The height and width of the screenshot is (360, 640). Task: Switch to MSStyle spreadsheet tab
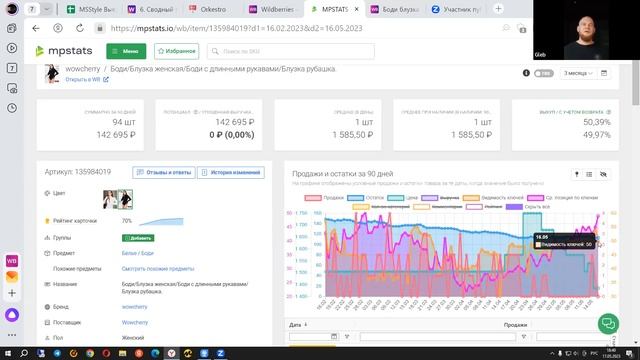click(x=91, y=9)
